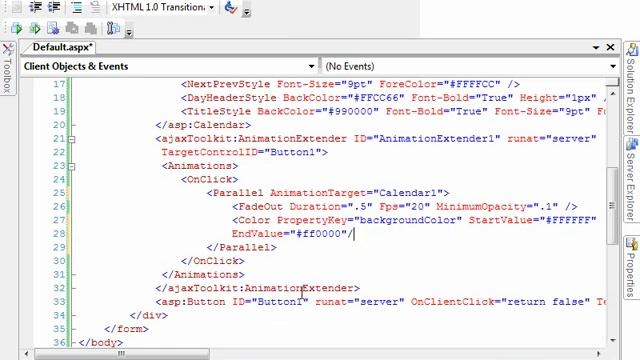This screenshot has width=640, height=360.
Task: Click the horizontal scrollbar left arrow
Action: click(x=27, y=354)
